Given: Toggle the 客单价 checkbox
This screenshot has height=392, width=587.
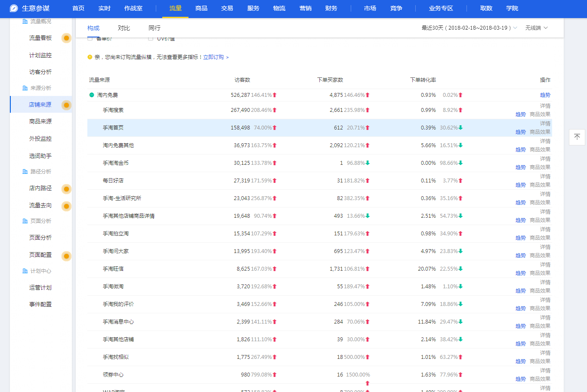Looking at the screenshot, I should click(x=90, y=39).
